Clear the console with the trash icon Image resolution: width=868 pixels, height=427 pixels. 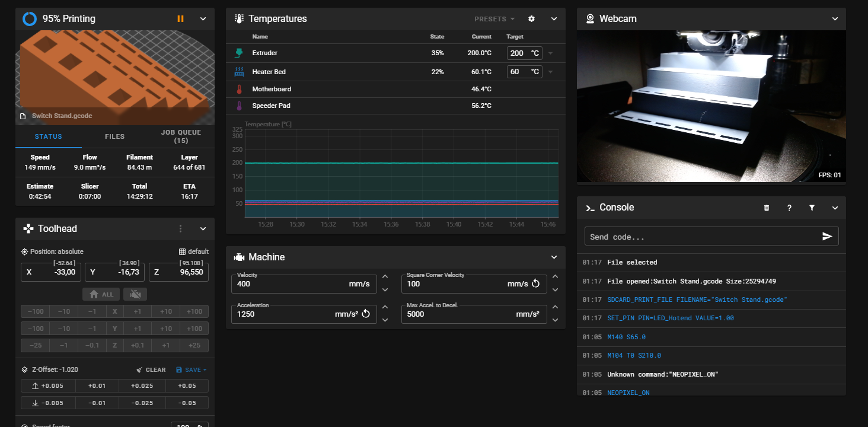pyautogui.click(x=766, y=208)
